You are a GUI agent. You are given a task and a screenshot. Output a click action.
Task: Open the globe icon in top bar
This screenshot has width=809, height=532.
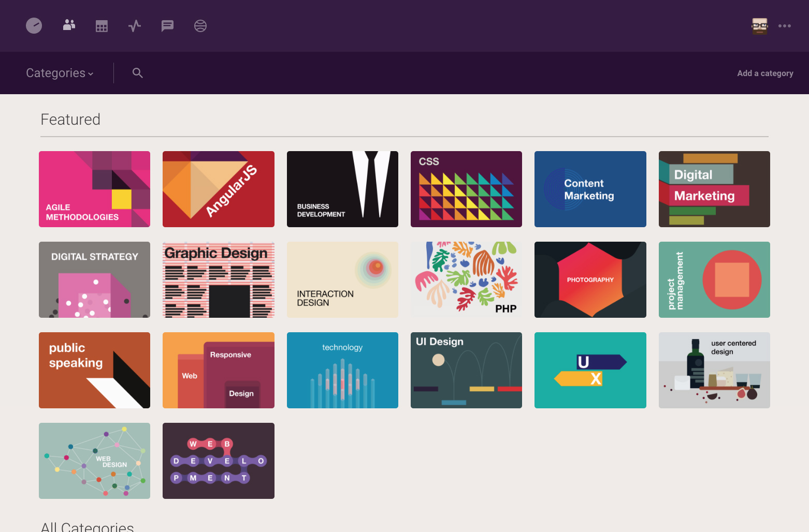tap(200, 26)
